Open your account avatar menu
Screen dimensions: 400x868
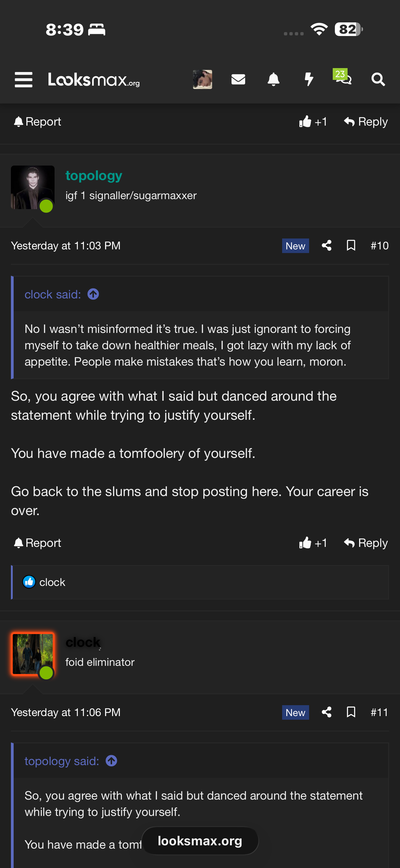(202, 80)
